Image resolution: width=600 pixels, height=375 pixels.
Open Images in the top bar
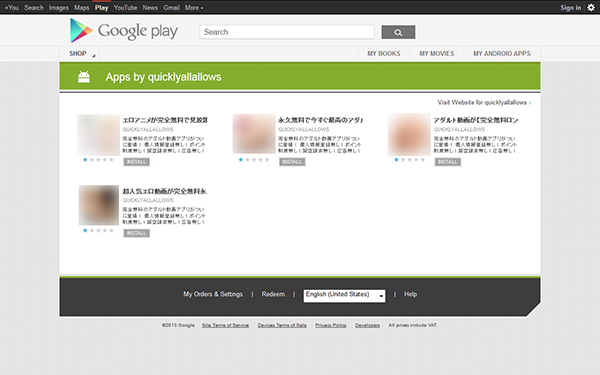tap(59, 8)
